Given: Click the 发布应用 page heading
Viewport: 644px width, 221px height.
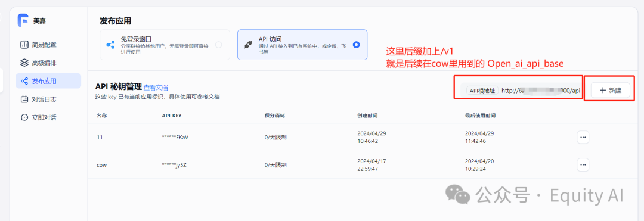Looking at the screenshot, I should pos(116,20).
